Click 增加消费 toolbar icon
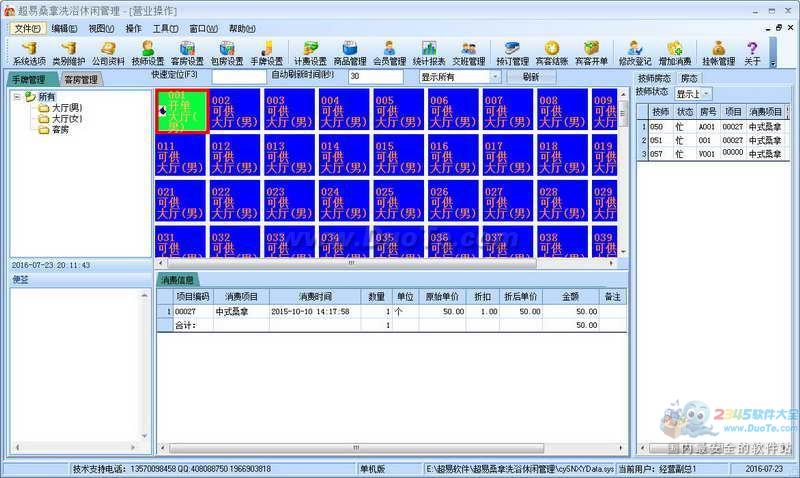Screen dimensions: 800x478 pyautogui.click(x=674, y=54)
